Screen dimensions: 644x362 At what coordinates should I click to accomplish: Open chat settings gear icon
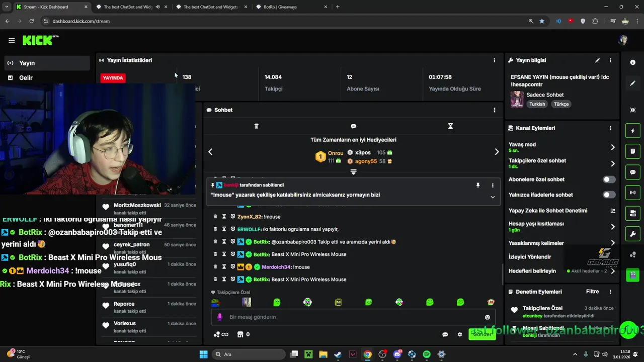459,334
